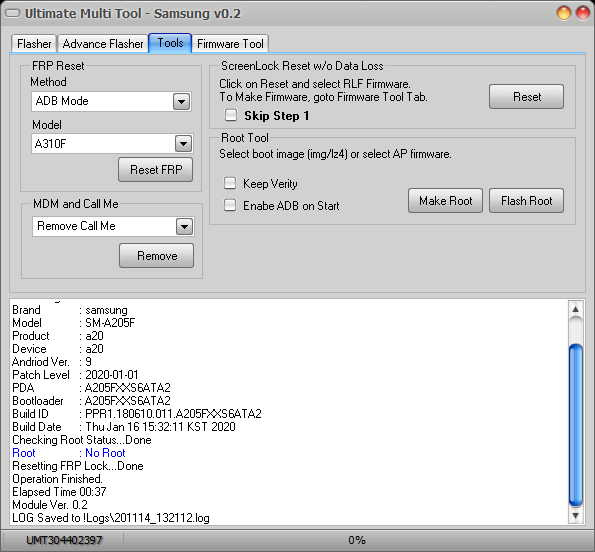Click the 'Thu Jan 16 15:32:11 KST 2020' build date

pos(160,427)
